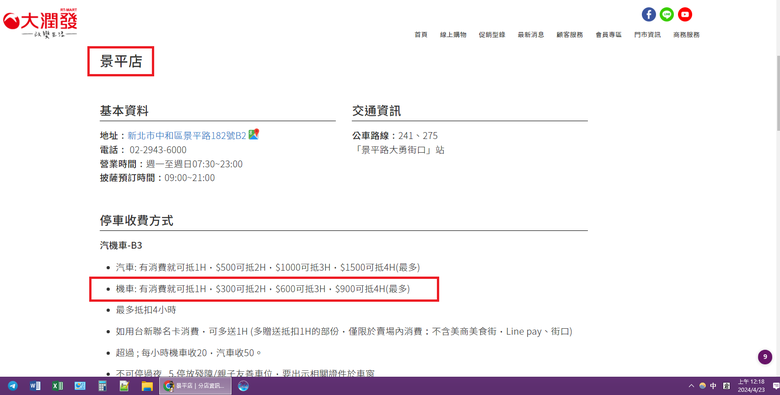Viewport: 780px width, 395px height.
Task: Open the notification center icon
Action: click(x=776, y=386)
